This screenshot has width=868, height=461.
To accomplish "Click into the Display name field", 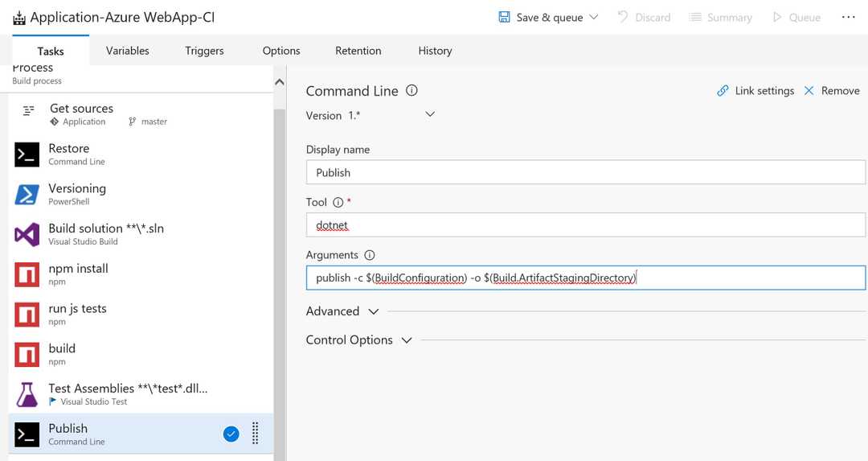I will point(585,172).
